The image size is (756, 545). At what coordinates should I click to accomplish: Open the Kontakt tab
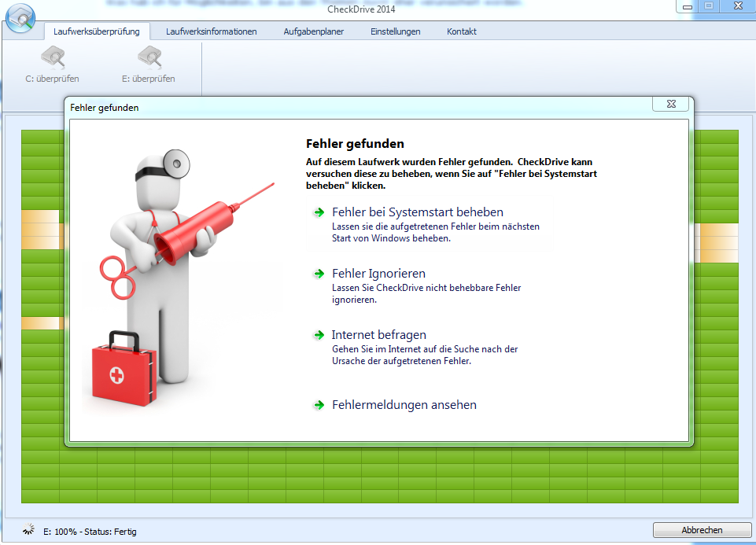click(462, 31)
